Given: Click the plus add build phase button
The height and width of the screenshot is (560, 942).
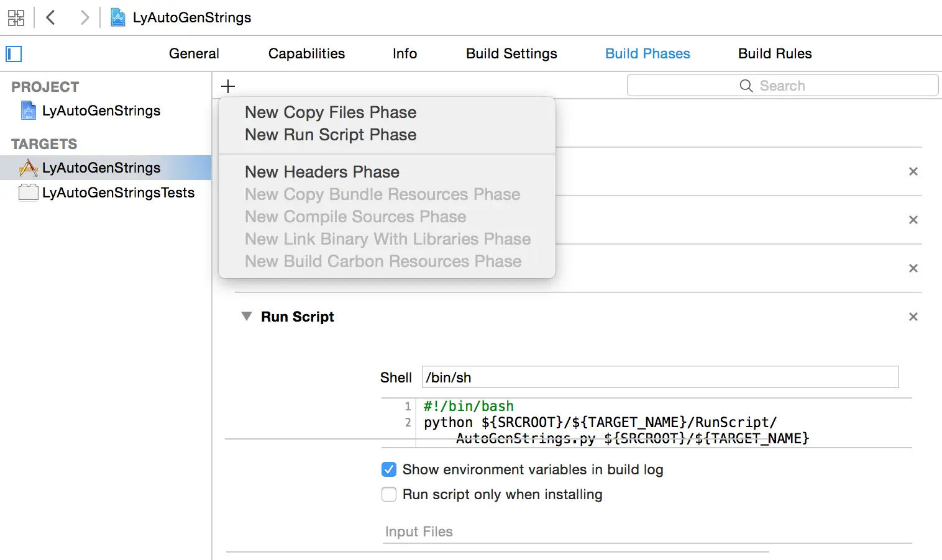Looking at the screenshot, I should 228,86.
